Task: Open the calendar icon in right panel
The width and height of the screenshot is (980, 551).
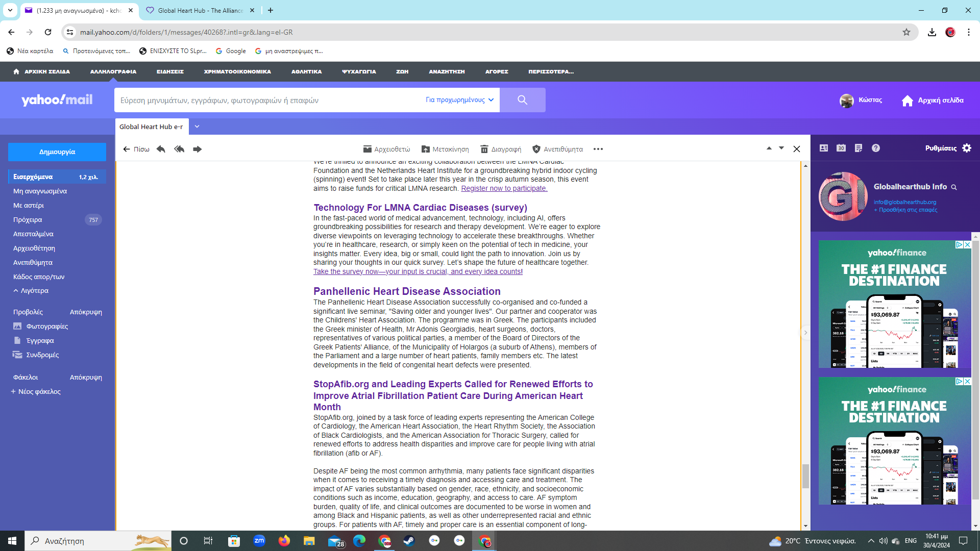Action: (841, 148)
